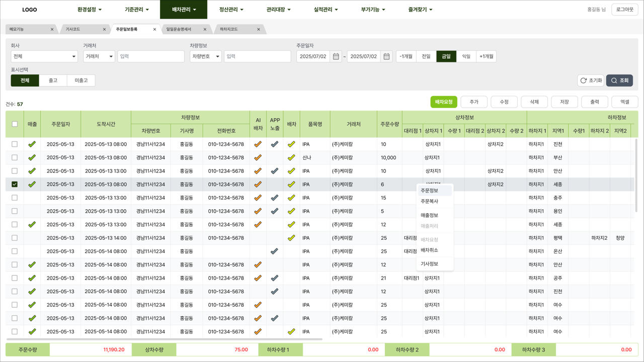Expand the 실적관리 menu
This screenshot has width=644, height=362.
(326, 10)
